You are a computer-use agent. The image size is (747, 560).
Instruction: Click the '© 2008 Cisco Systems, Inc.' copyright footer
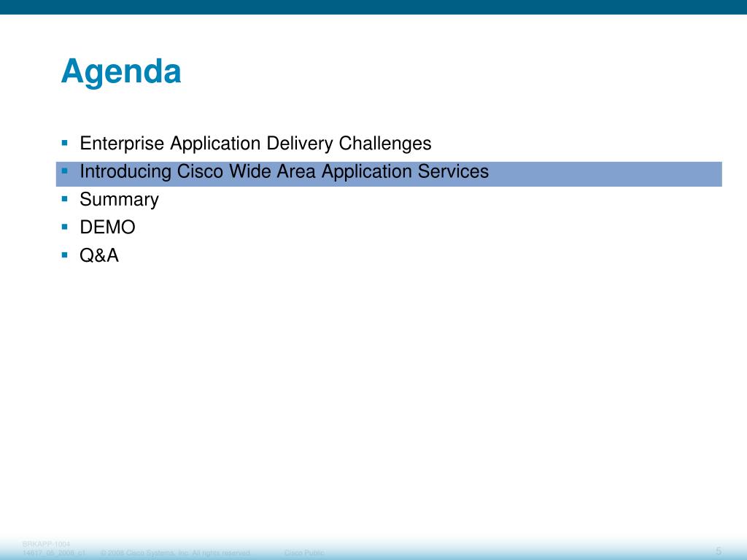point(175,553)
